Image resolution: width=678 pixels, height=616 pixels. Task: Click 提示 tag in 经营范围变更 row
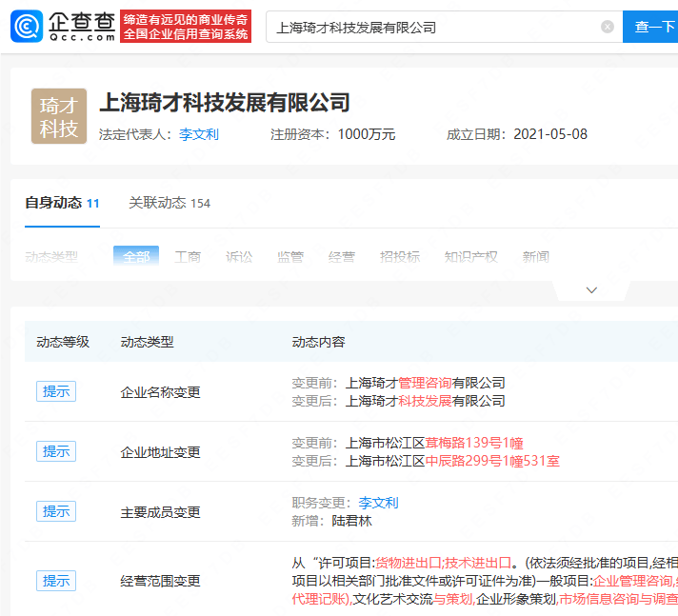click(56, 581)
